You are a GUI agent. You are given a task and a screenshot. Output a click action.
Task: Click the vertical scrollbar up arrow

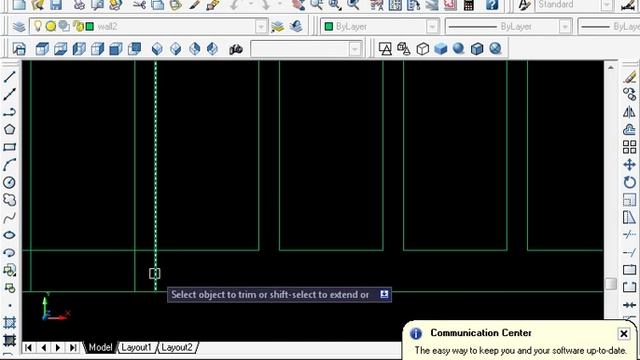(611, 67)
